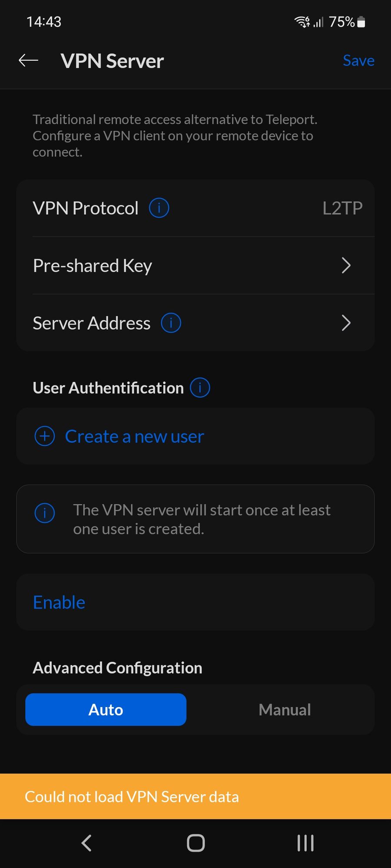Tap the Could not load VPN Server data banner
This screenshot has width=391, height=868.
(x=195, y=796)
